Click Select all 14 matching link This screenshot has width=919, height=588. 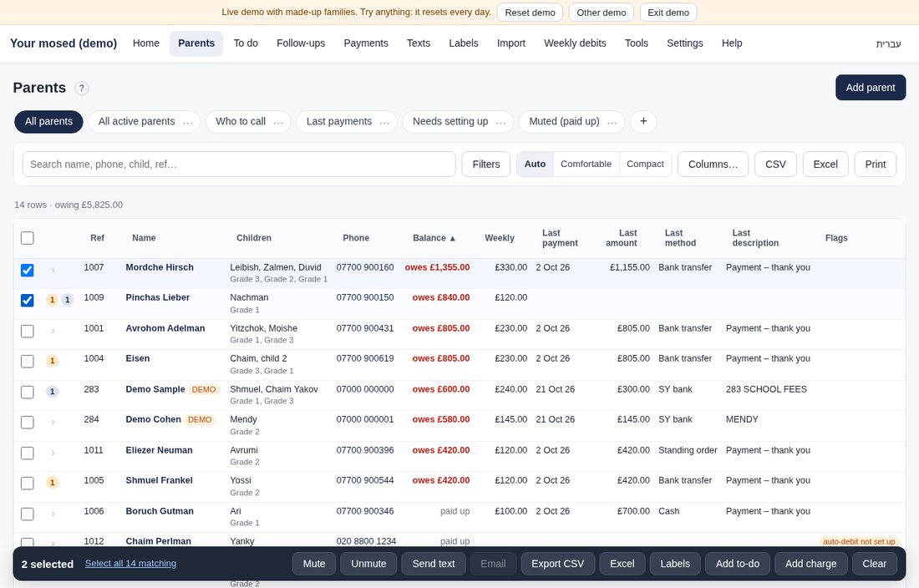point(130,564)
